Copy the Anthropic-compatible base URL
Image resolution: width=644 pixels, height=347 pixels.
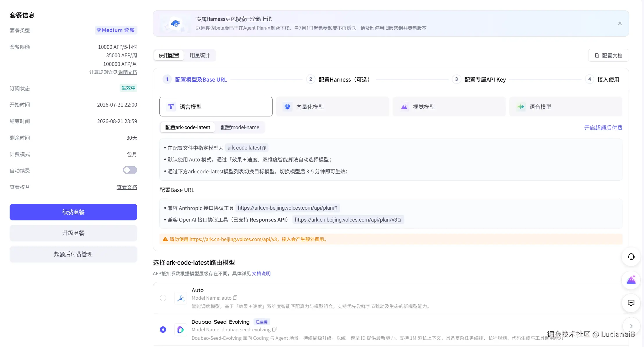[x=335, y=208]
